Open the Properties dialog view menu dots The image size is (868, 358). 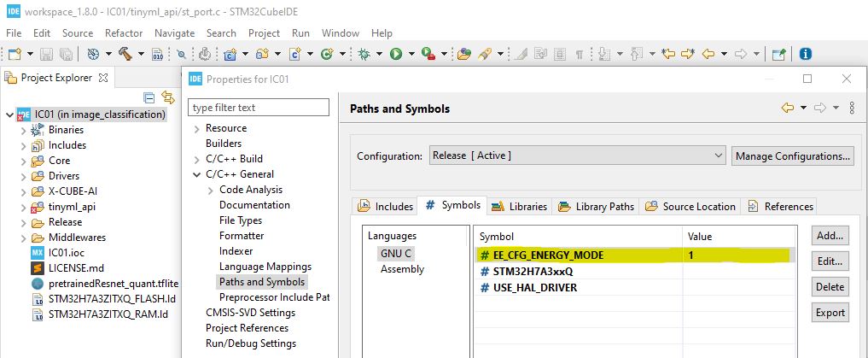853,108
